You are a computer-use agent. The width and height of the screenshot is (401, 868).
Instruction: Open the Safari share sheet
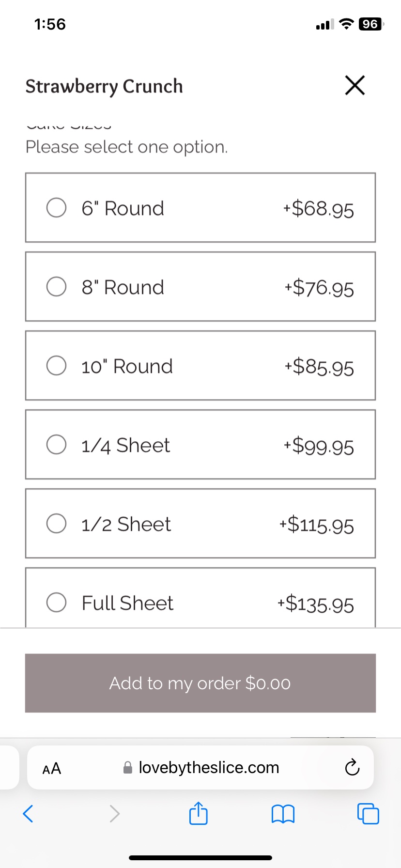[x=198, y=813]
